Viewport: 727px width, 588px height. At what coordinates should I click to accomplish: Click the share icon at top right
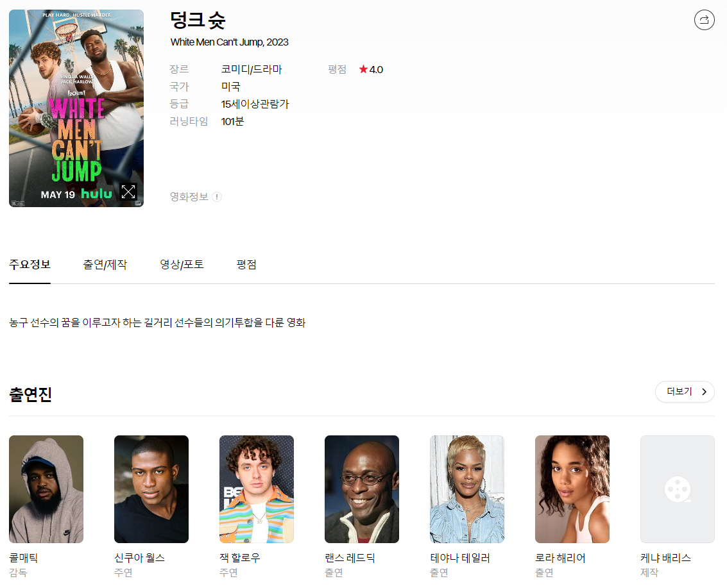pos(704,20)
